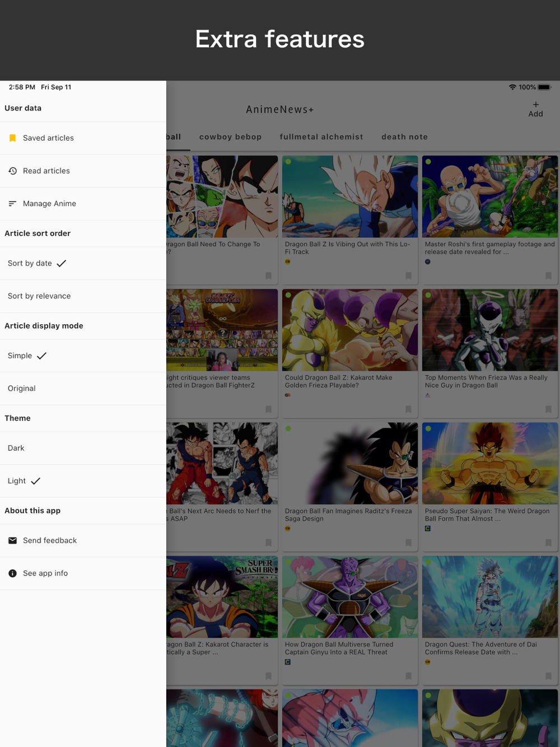Screen dimensions: 560x747
Task: Bookmark the Master Roshi gameplay article
Action: 548,276
